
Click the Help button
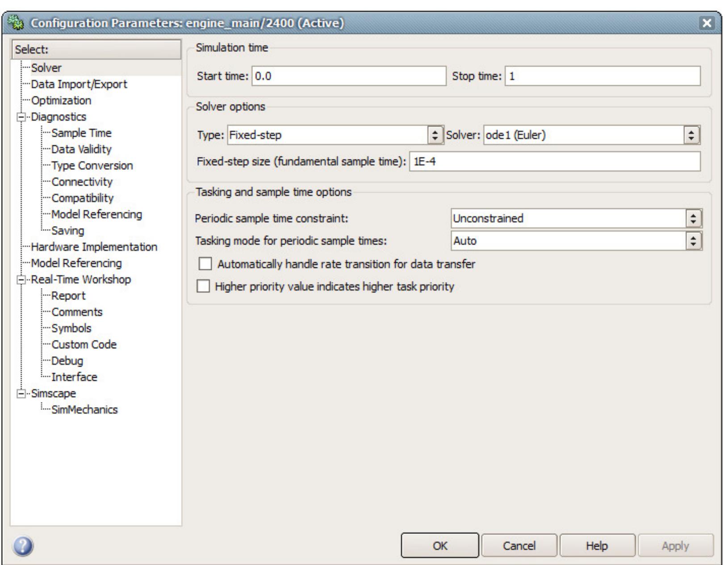coord(597,545)
